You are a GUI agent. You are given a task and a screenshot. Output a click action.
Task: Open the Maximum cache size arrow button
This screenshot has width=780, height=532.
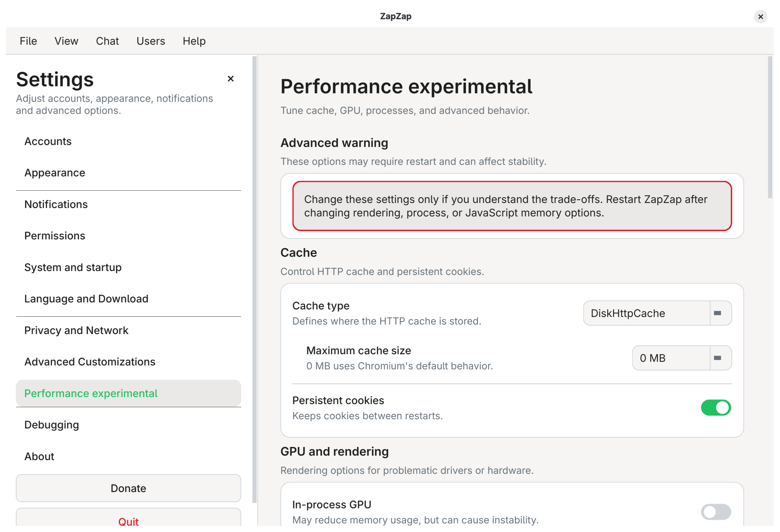click(721, 358)
